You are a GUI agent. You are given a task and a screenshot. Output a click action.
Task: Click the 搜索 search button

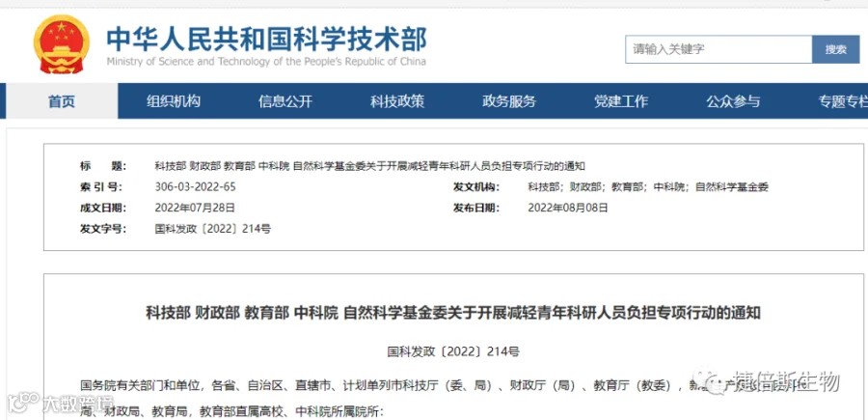tap(836, 49)
